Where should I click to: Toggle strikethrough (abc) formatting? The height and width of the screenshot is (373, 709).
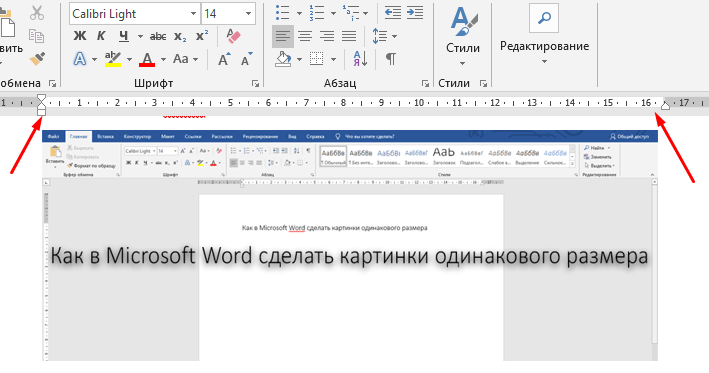[x=158, y=36]
